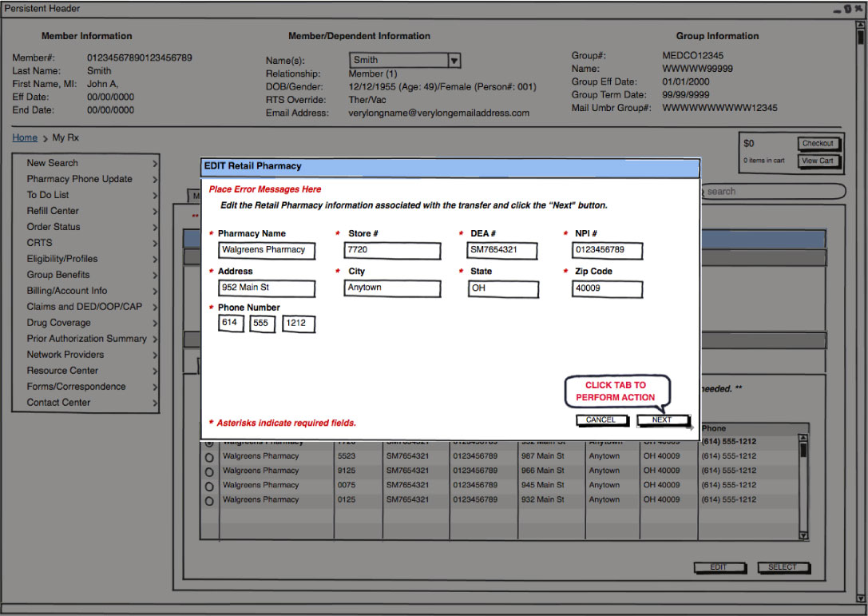Click the "987 Main St" address cell
This screenshot has width=868, height=616.
tap(542, 456)
